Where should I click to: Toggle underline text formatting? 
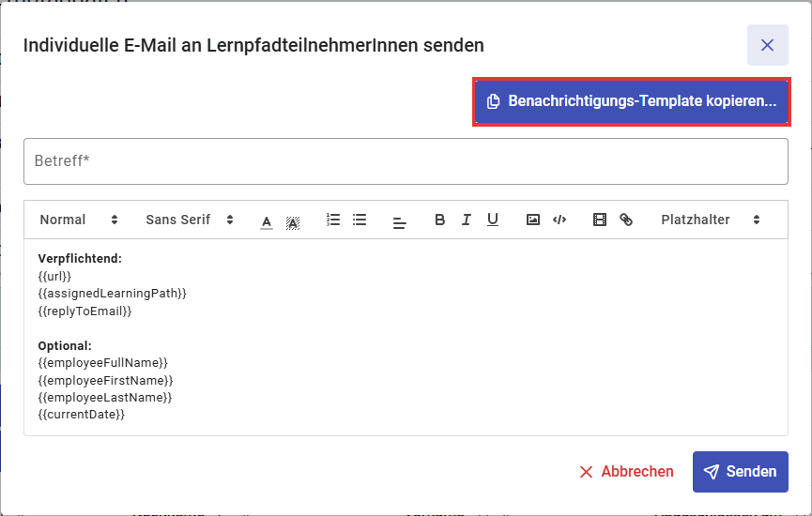point(493,220)
